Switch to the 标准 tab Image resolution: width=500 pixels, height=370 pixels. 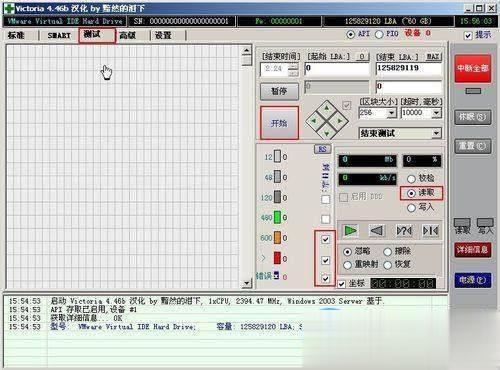16,35
